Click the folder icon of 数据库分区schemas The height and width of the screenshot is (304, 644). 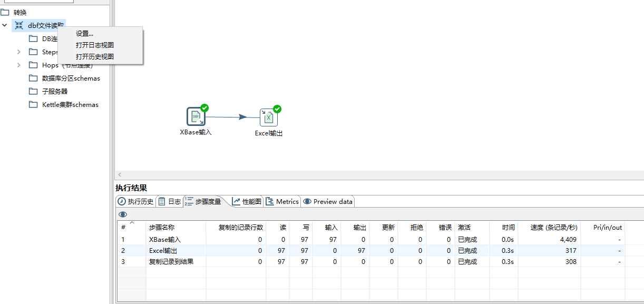pyautogui.click(x=33, y=78)
